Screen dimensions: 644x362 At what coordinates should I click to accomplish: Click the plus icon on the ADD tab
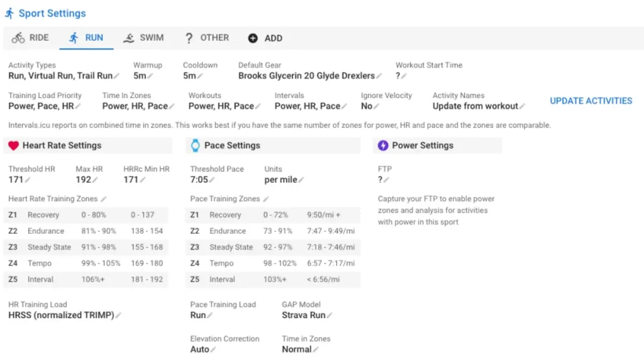coord(253,38)
